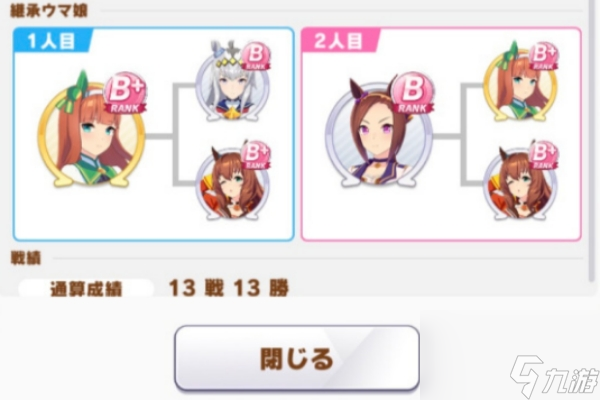This screenshot has height=400, width=600.
Task: Tap B+ badge on upper-right 2人目 grandparent
Action: [543, 57]
